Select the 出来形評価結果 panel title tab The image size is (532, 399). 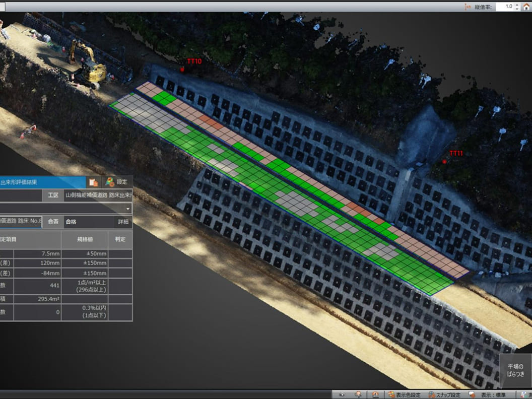[x=42, y=182]
